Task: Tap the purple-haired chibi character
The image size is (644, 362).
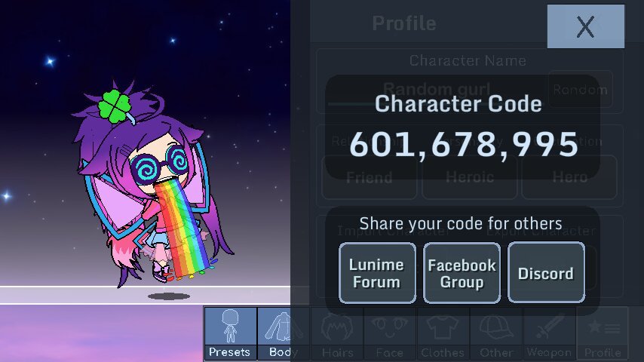Action: 152,185
